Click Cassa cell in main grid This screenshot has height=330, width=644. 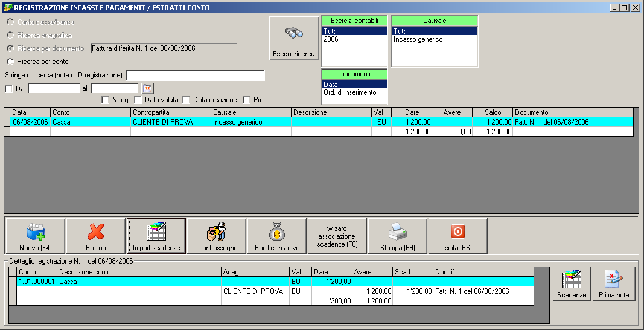point(91,122)
